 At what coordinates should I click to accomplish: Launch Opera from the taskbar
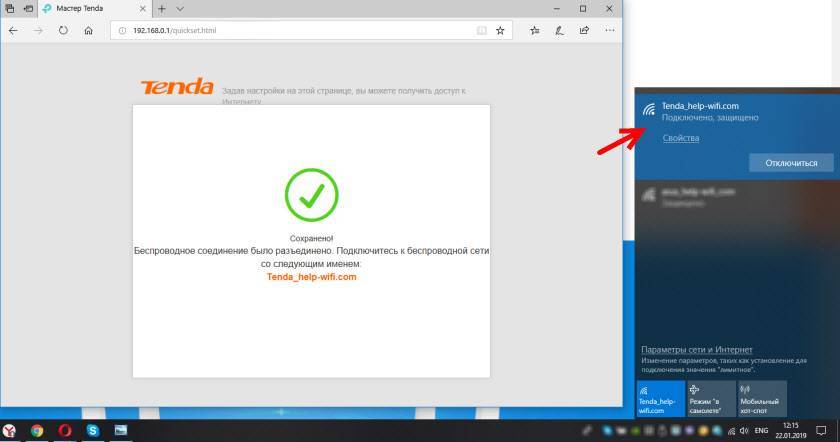point(65,430)
